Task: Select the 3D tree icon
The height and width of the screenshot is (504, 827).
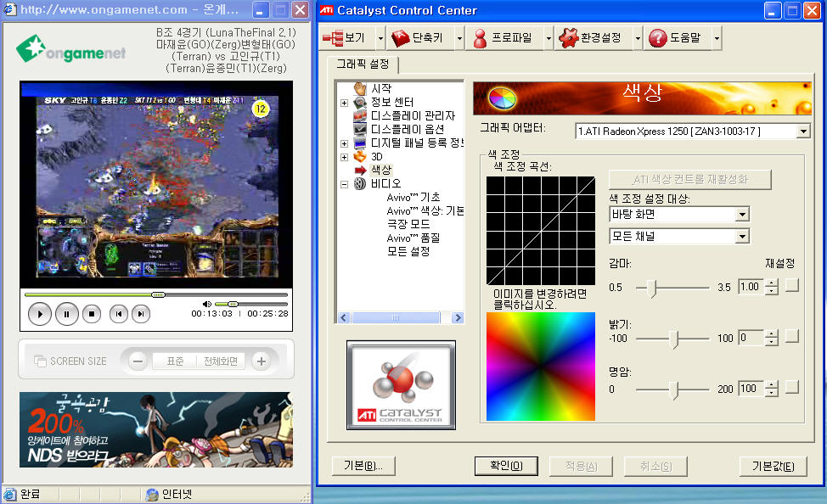Action: pos(360,157)
